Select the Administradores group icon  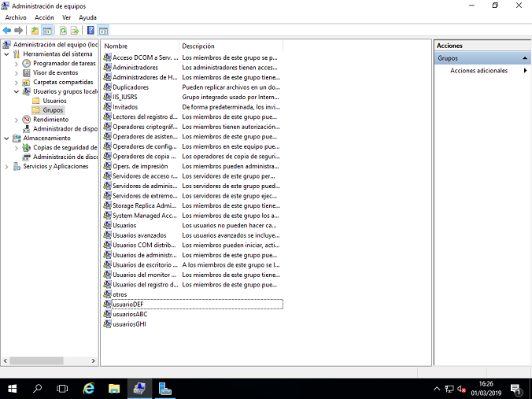tap(108, 68)
